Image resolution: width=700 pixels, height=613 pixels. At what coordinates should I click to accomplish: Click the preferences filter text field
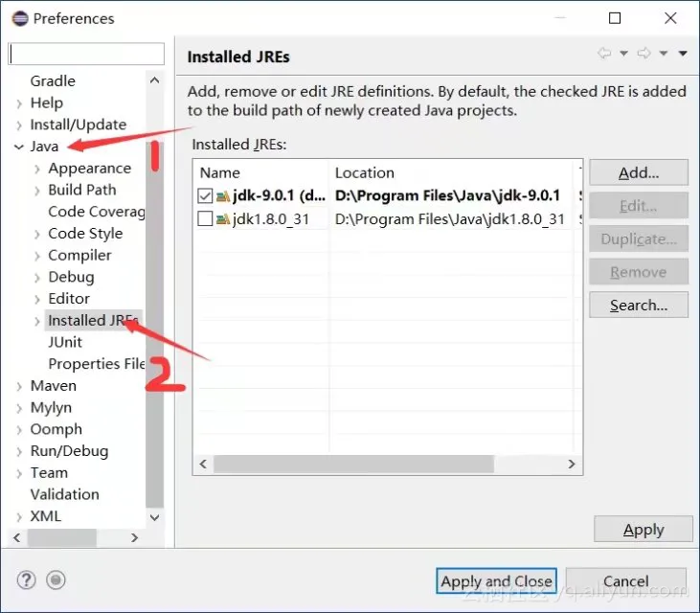tap(86, 54)
